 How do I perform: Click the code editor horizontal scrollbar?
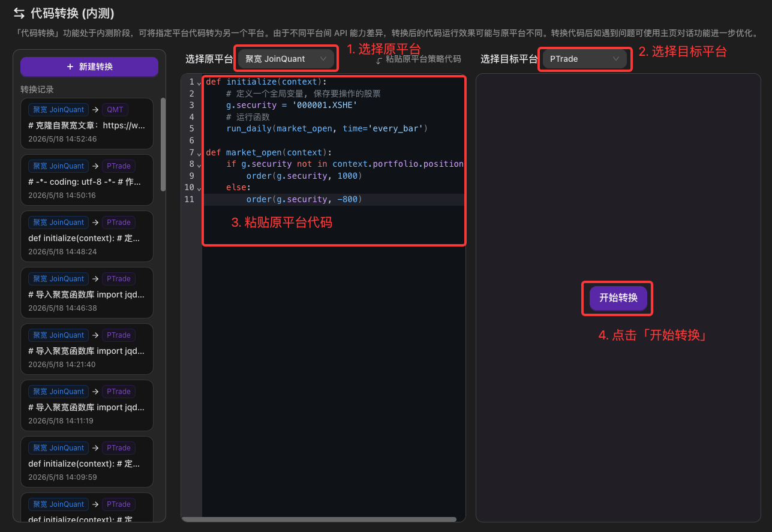click(x=319, y=519)
